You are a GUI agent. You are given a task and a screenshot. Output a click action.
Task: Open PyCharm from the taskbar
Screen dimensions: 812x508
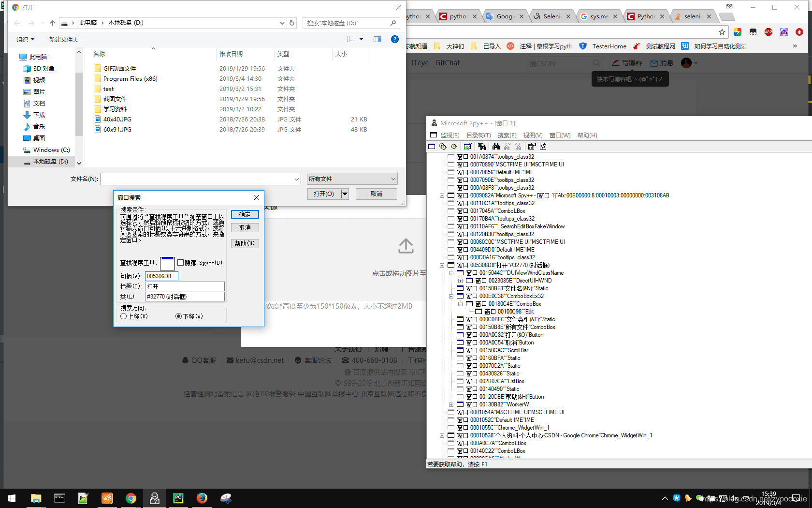coord(178,498)
